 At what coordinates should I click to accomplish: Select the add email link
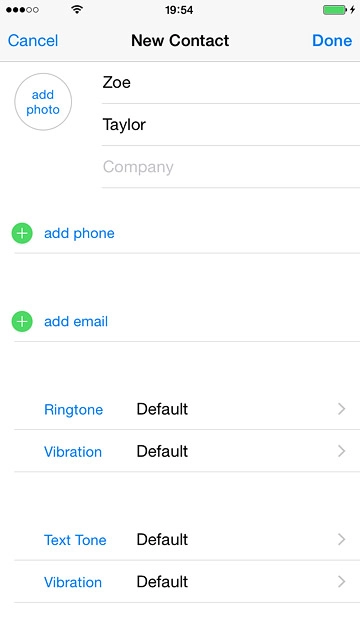coord(76,322)
